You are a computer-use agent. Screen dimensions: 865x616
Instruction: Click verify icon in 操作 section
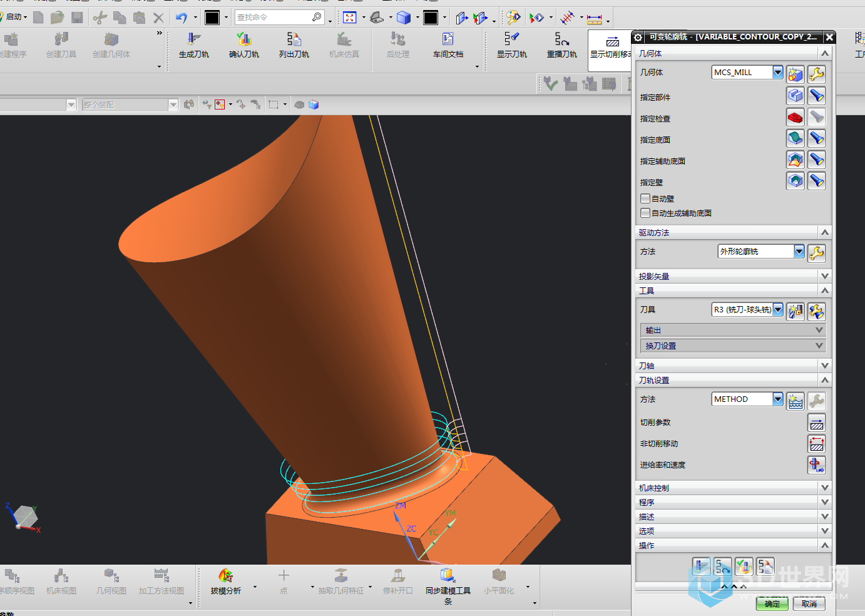744,567
